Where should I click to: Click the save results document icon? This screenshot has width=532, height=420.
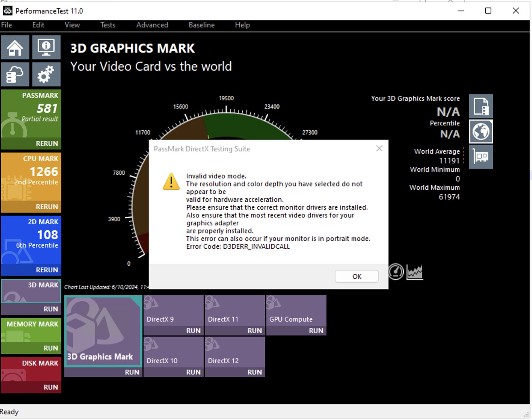tap(481, 106)
